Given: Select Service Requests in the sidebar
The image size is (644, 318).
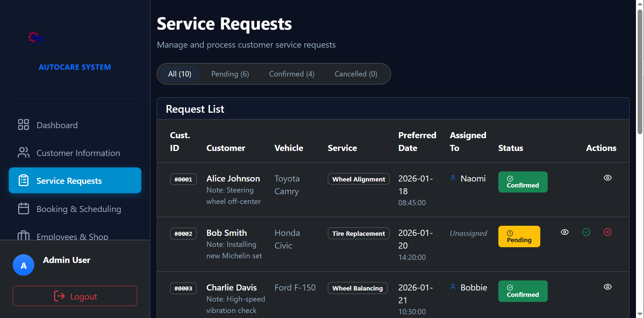Looking at the screenshot, I should tap(75, 180).
